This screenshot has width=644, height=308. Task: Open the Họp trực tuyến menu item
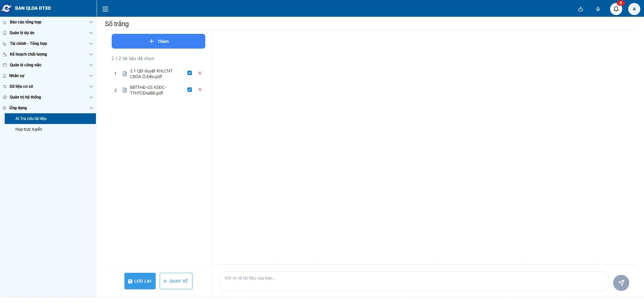point(29,129)
